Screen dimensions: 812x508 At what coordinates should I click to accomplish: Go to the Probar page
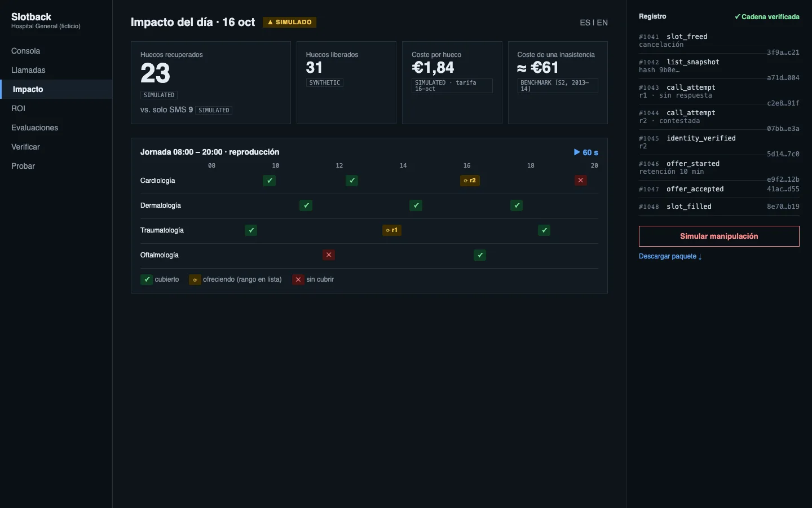pyautogui.click(x=56, y=166)
